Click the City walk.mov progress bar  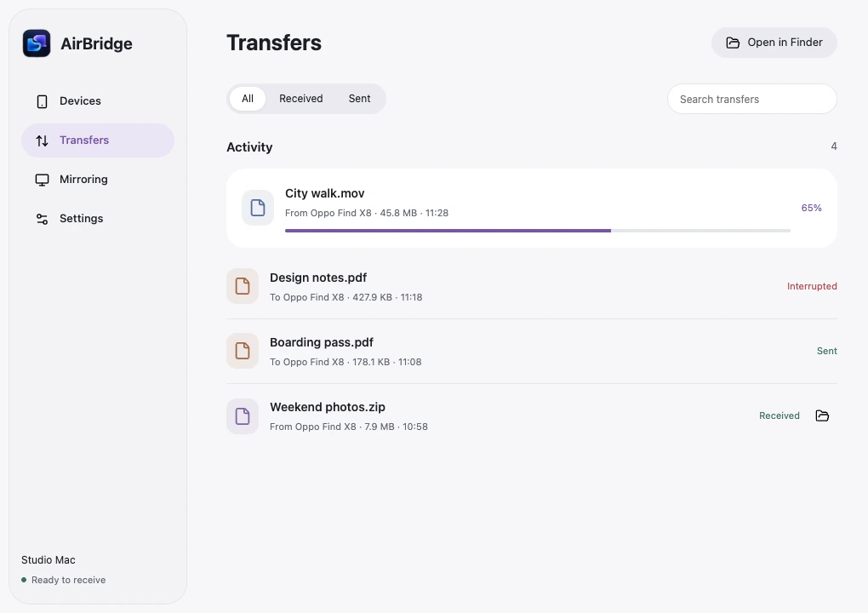[x=538, y=231]
